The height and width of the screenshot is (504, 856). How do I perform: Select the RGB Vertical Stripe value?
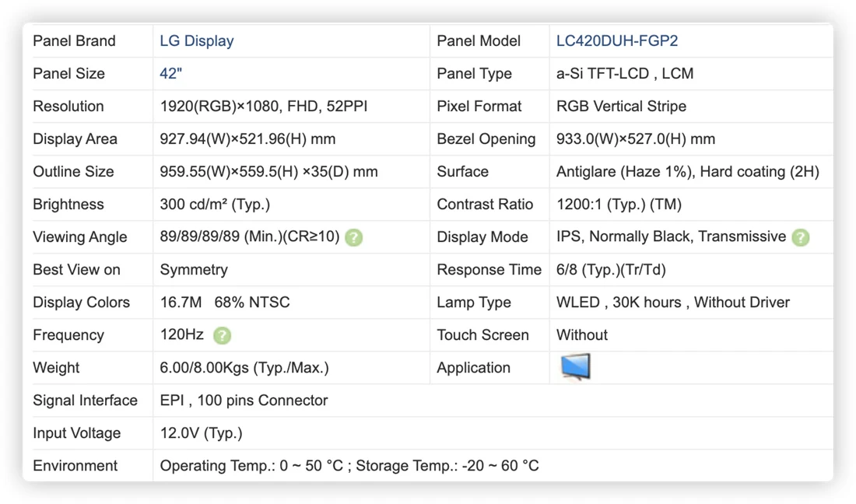pos(621,107)
